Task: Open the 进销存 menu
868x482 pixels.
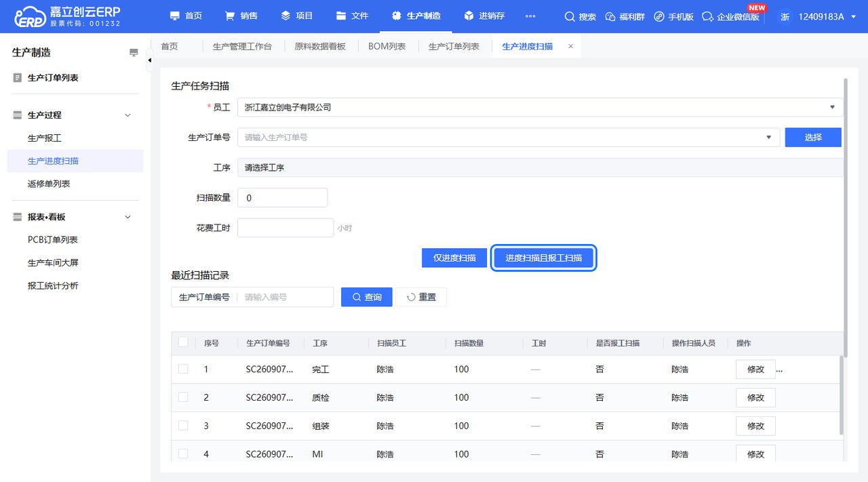Action: click(x=484, y=16)
